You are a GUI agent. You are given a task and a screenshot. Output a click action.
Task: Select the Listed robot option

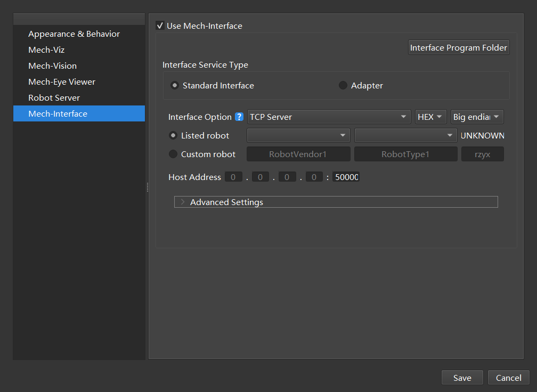pyautogui.click(x=173, y=136)
